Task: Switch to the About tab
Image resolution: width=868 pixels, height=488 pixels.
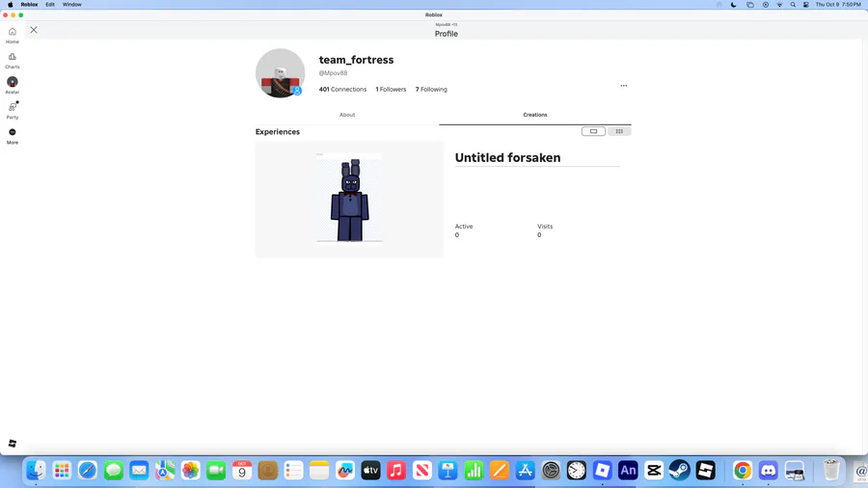Action: (x=347, y=115)
